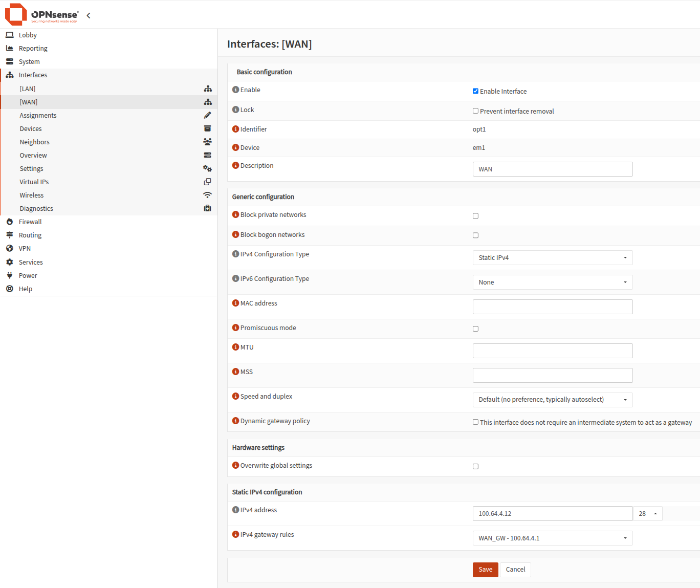Click the help icon beside Block bogon networks
The image size is (700, 588).
(x=235, y=234)
